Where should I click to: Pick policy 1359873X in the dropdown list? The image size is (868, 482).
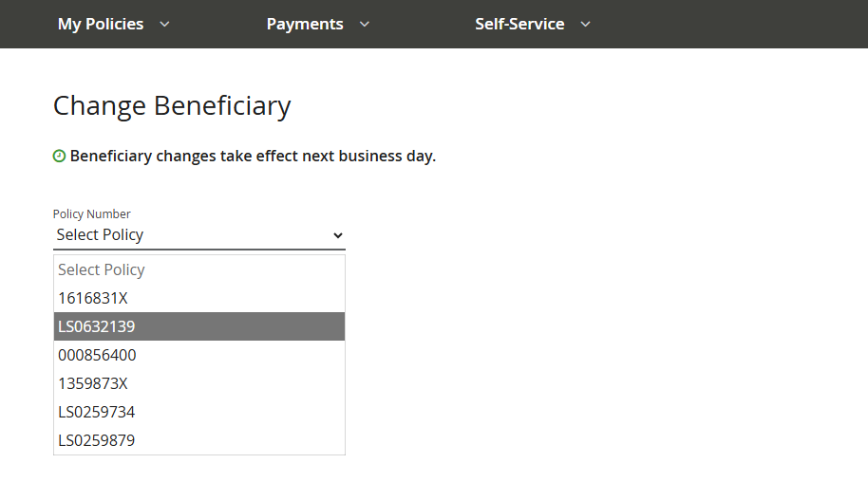tap(93, 383)
